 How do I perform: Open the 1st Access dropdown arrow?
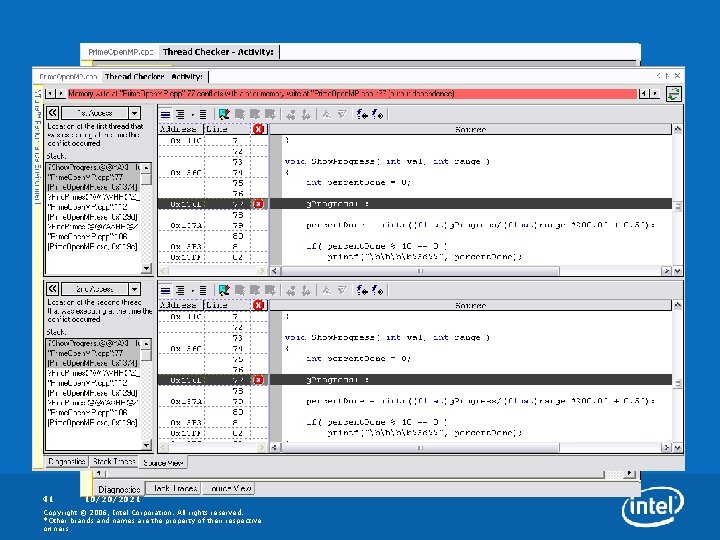click(135, 113)
